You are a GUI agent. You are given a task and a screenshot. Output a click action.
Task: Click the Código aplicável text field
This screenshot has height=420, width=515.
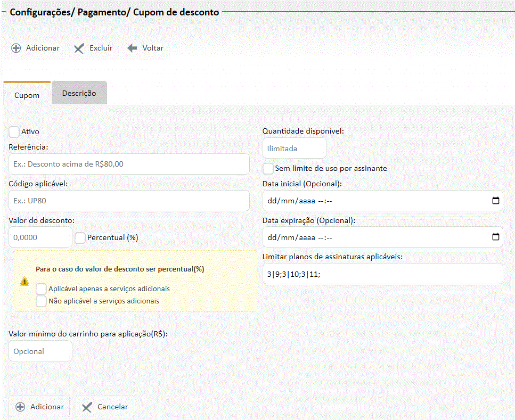(129, 201)
